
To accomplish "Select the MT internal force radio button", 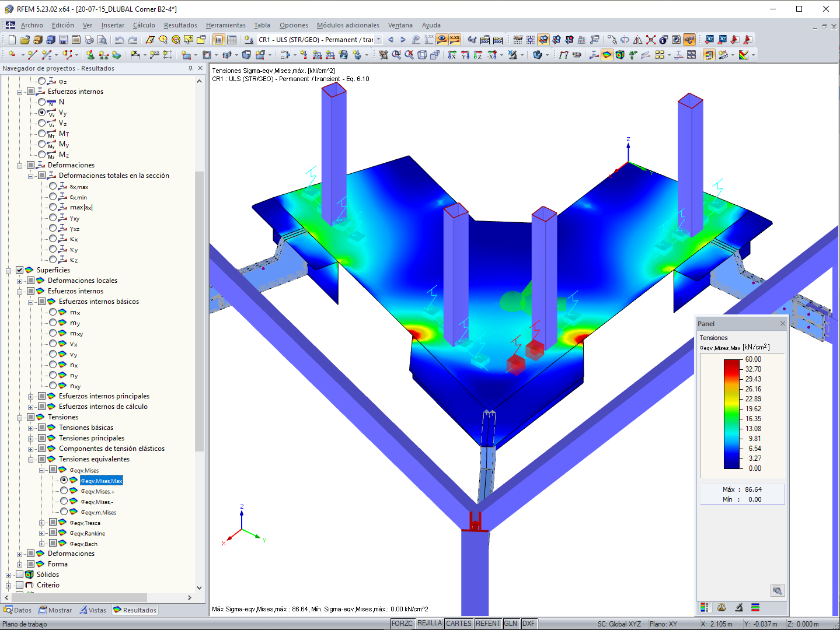I will (x=42, y=134).
